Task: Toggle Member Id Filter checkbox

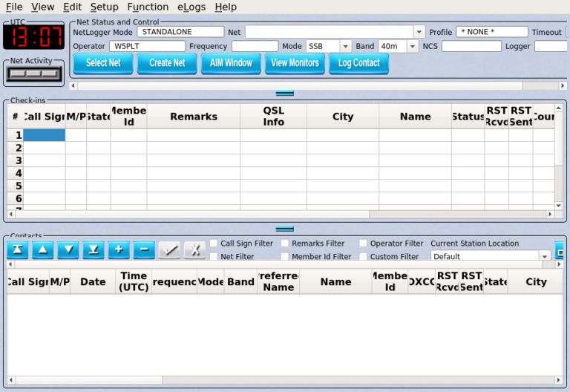Action: 285,256
